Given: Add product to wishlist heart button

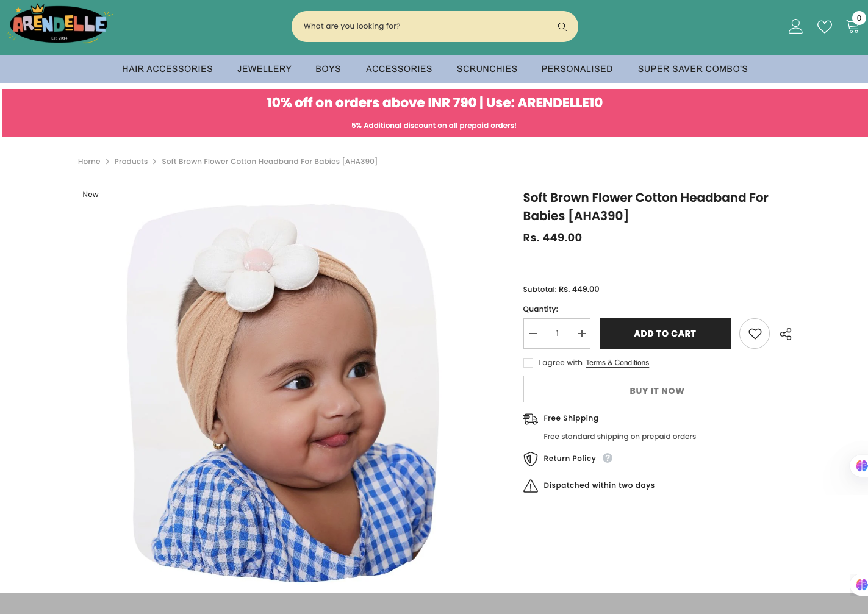Looking at the screenshot, I should (755, 334).
